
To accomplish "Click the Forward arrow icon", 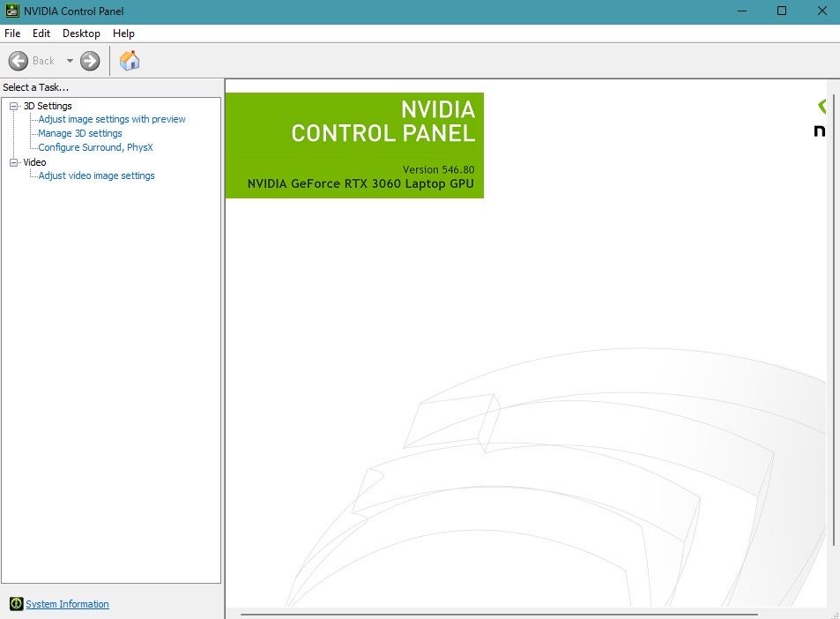I will click(90, 61).
